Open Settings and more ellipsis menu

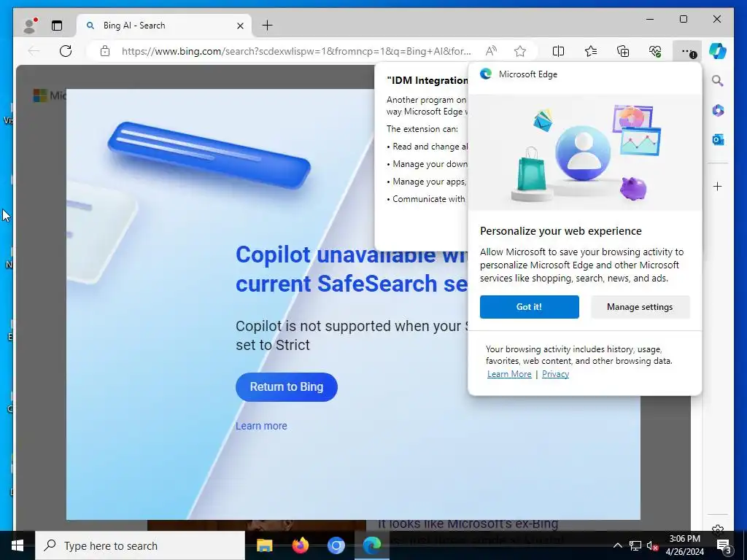tap(687, 52)
